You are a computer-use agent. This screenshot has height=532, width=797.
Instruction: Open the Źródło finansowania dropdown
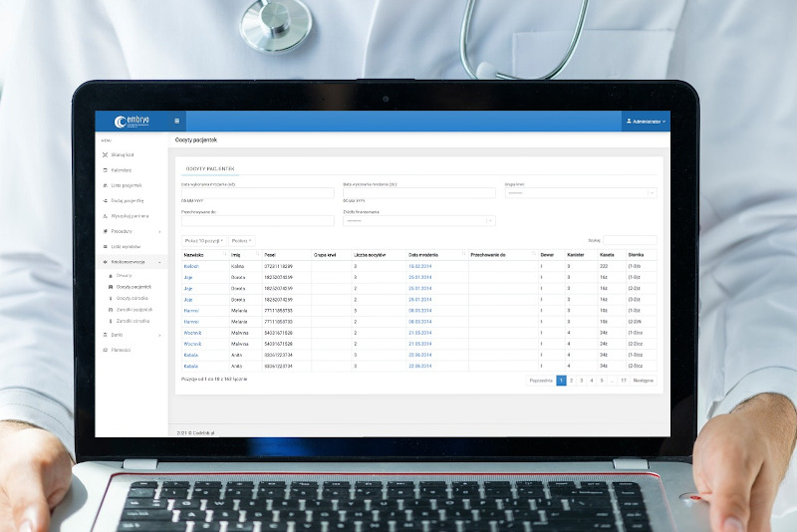(418, 220)
